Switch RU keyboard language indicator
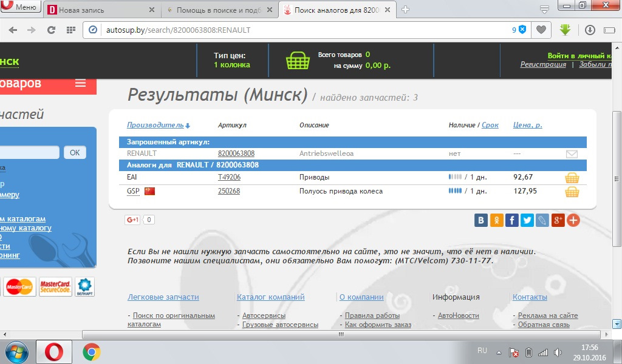Screen dimensions: 622x364 482,351
